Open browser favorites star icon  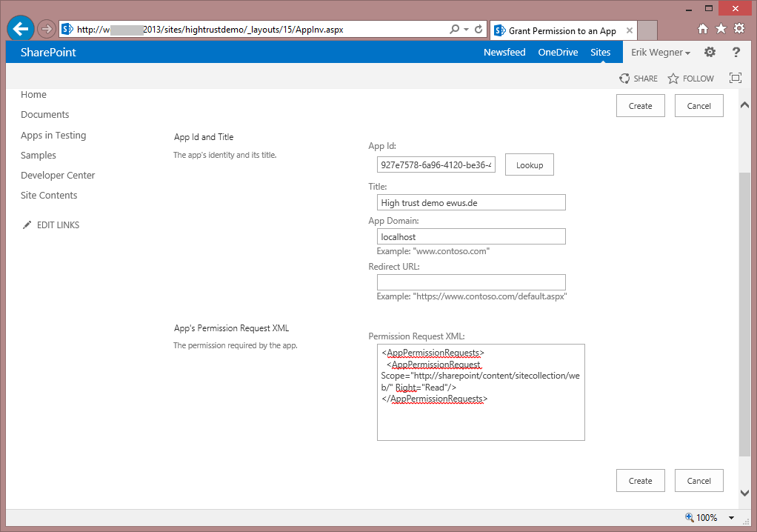tap(721, 29)
